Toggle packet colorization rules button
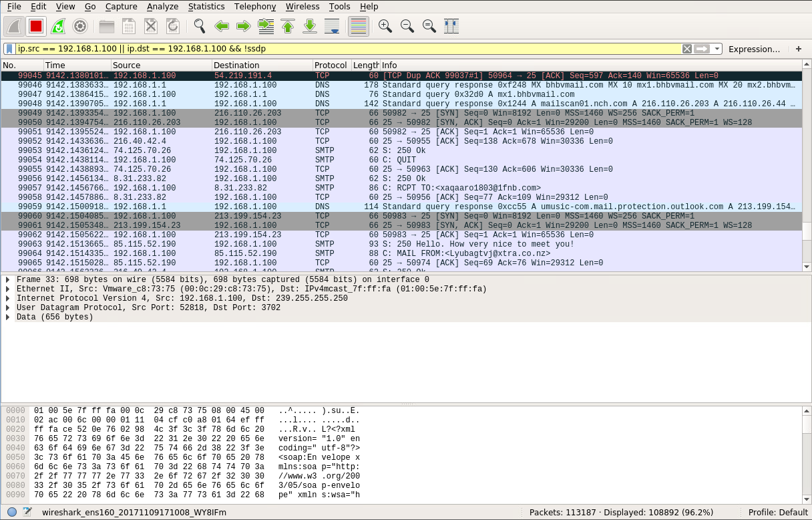Screen dimensions: 812x520 (x=359, y=26)
